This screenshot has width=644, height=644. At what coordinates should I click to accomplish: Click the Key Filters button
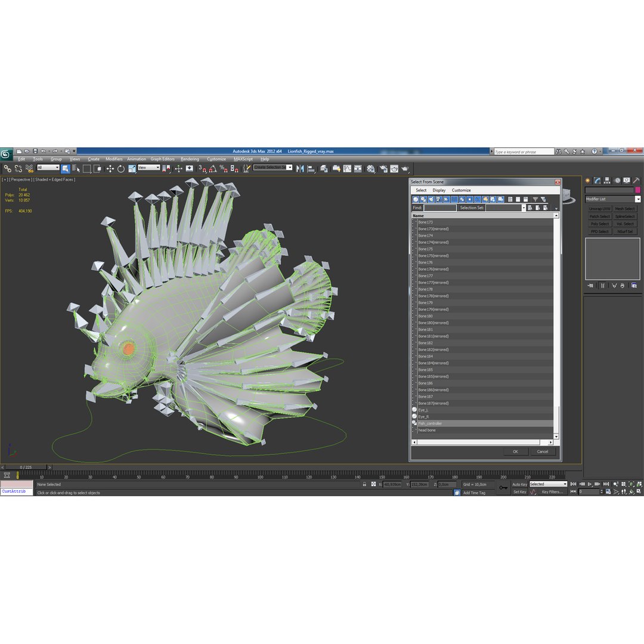point(552,492)
